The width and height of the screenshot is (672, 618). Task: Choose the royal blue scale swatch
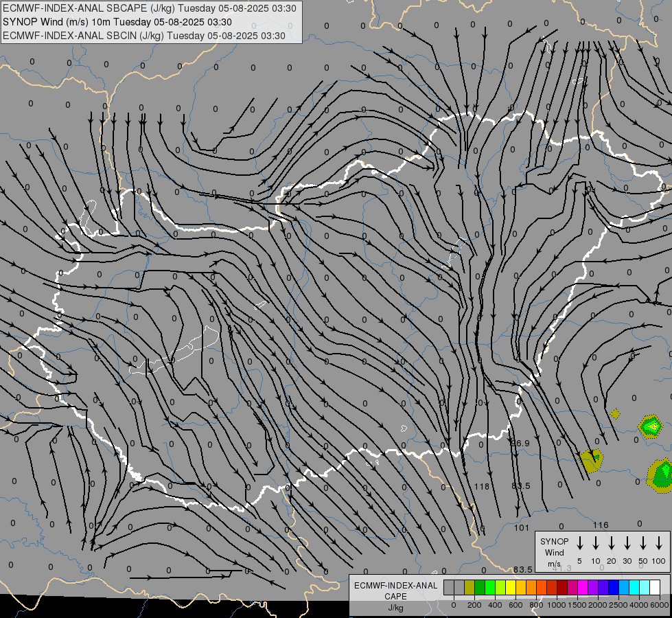614,588
